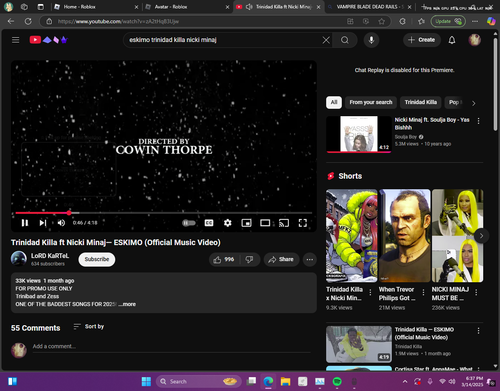Toggle the autoplay switch in player
This screenshot has height=391, width=500.
189,223
